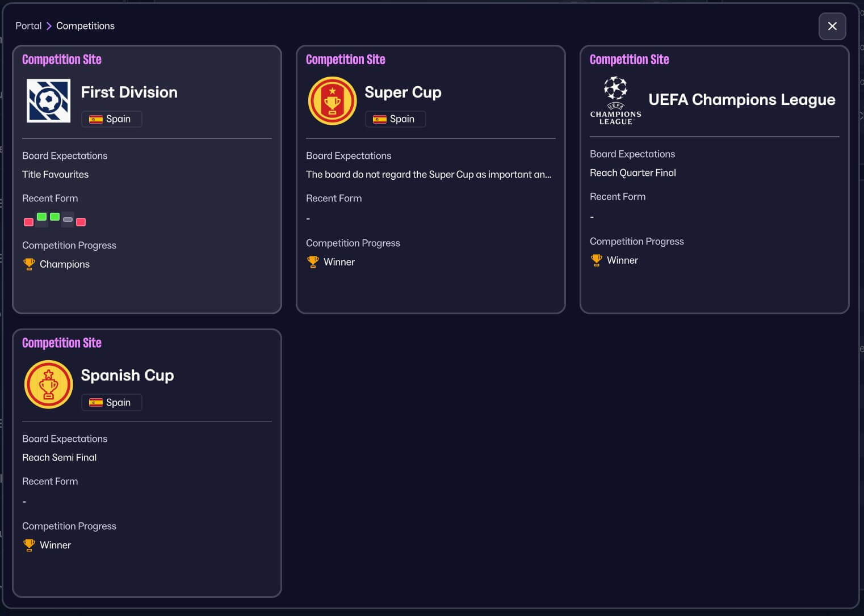Click the First Division Champions trophy icon

tap(29, 264)
